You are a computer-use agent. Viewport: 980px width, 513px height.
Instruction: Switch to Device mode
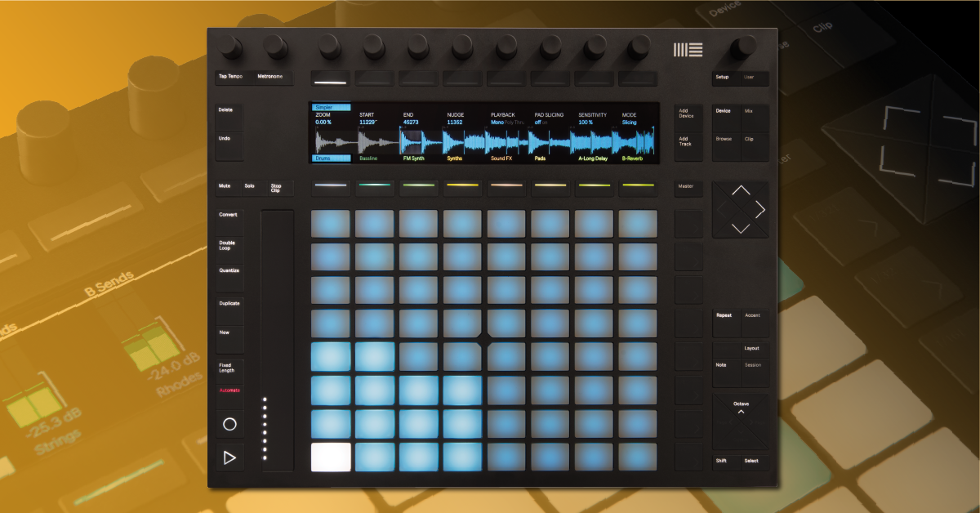(727, 118)
